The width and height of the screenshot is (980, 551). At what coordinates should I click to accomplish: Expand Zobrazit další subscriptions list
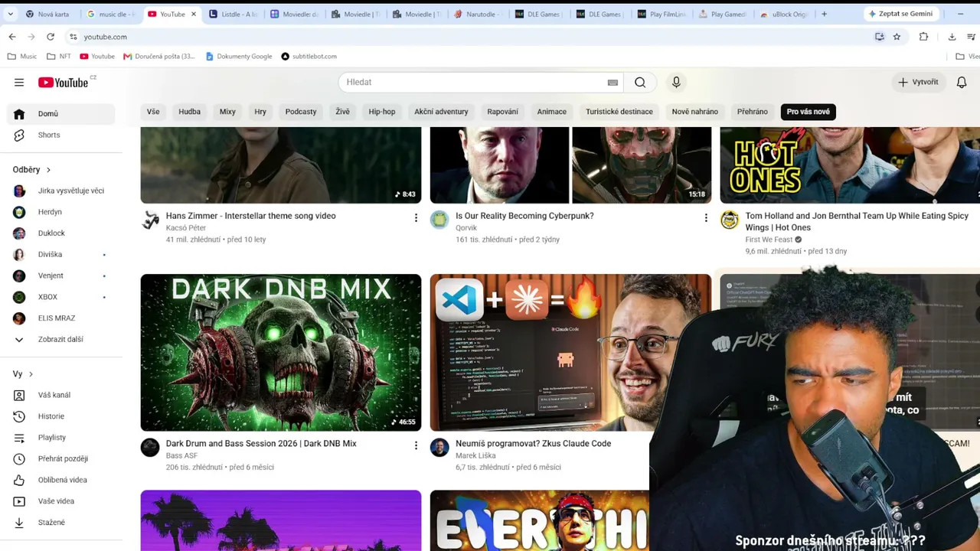pos(61,339)
